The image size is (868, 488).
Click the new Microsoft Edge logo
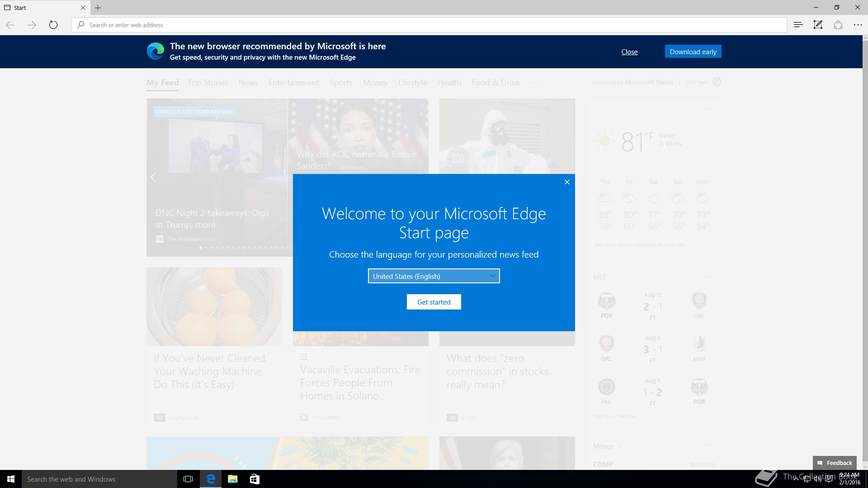click(156, 51)
